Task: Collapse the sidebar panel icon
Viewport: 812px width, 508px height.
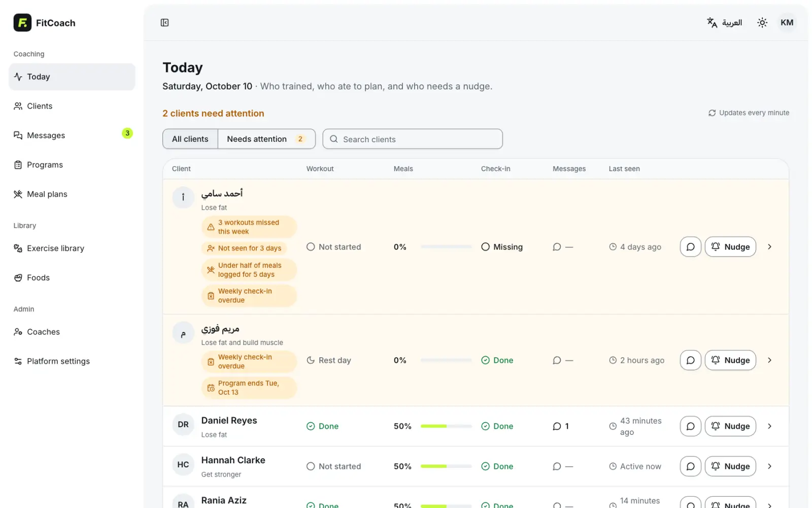Action: point(164,22)
